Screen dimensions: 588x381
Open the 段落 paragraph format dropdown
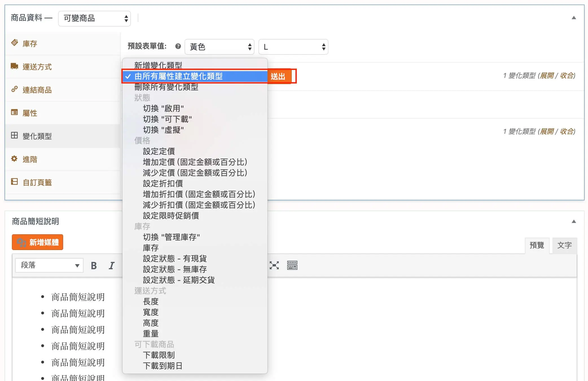pyautogui.click(x=50, y=265)
